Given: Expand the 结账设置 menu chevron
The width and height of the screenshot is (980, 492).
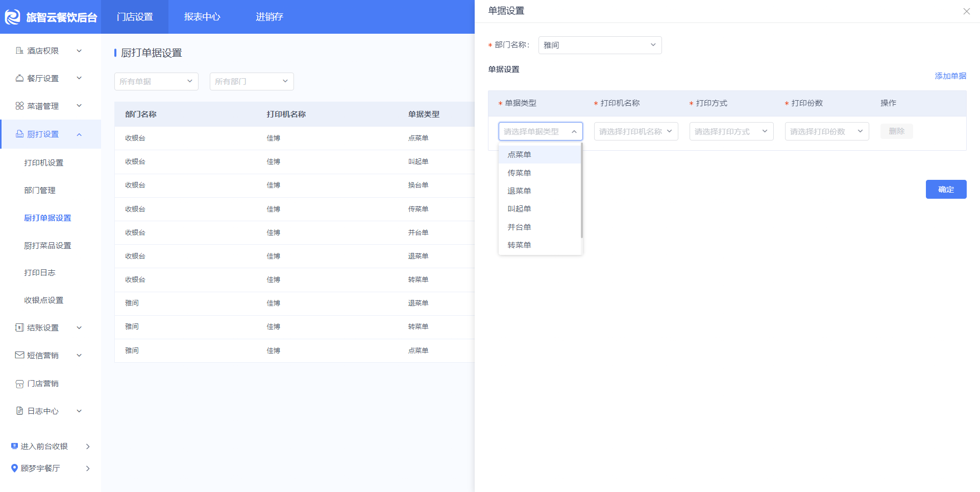Looking at the screenshot, I should coord(79,327).
